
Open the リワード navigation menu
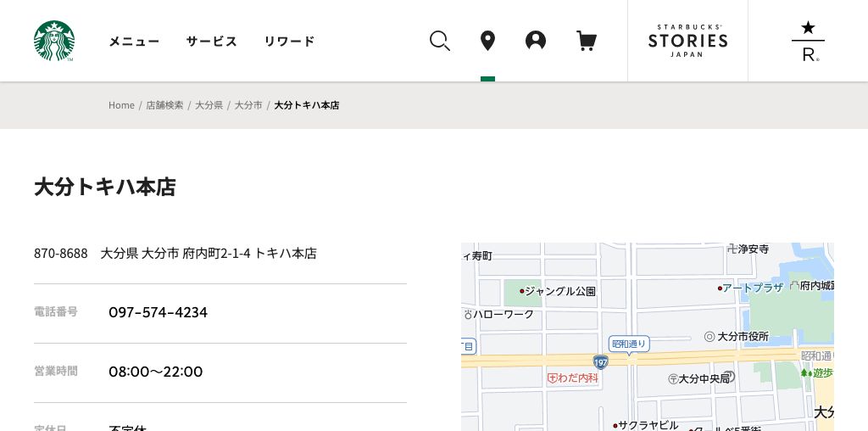click(289, 42)
